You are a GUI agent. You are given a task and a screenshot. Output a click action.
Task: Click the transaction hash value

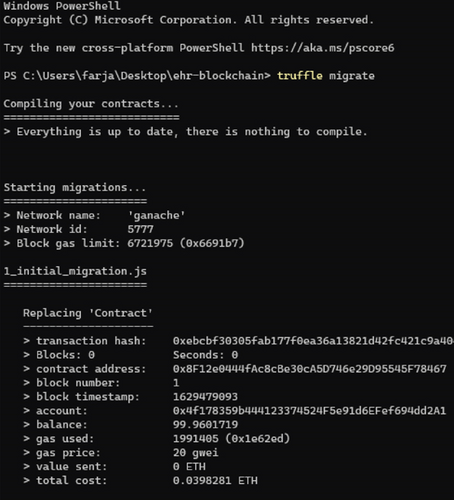[x=313, y=341]
